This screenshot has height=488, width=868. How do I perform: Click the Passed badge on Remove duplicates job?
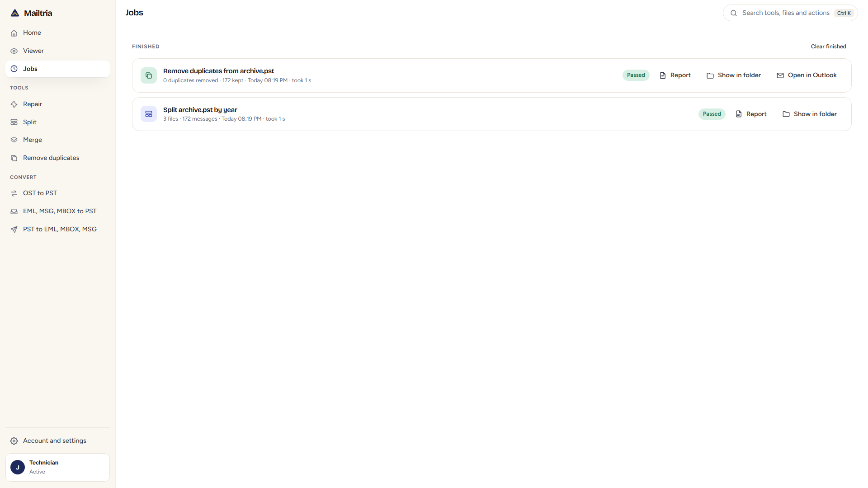[x=636, y=75]
